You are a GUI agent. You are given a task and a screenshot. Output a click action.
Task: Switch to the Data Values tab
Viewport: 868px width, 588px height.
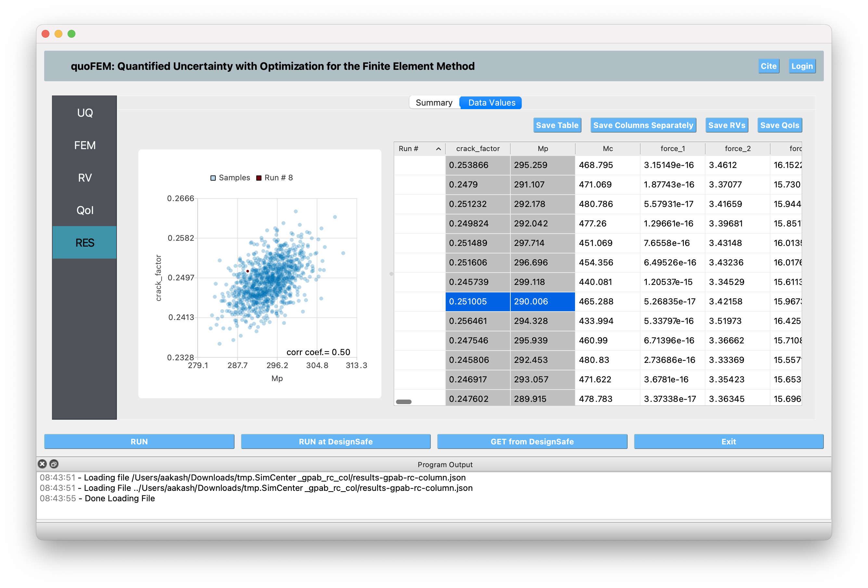[x=491, y=103]
